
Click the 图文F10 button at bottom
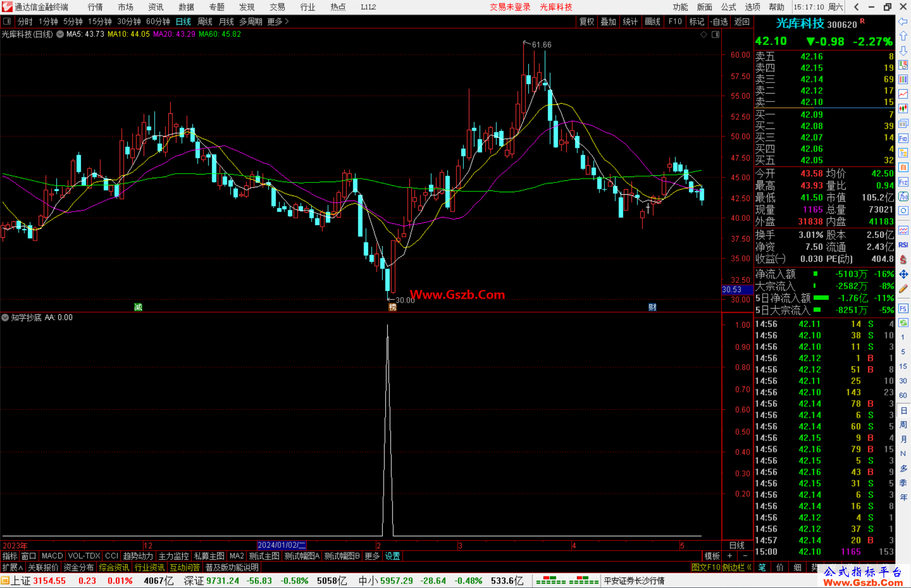(706, 567)
